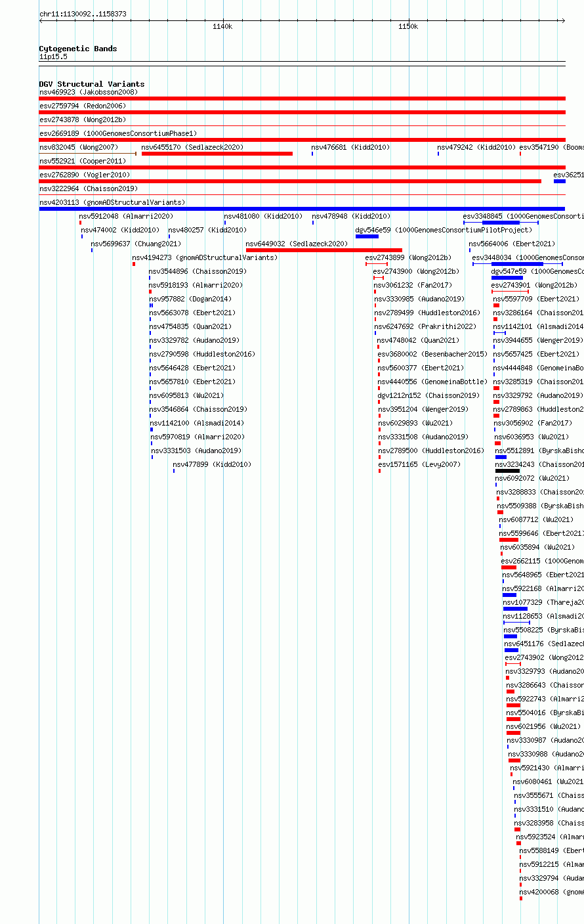Click nsv5600377 (Ebert2021) label
Viewport: 584px width, 924px height.
tap(421, 368)
